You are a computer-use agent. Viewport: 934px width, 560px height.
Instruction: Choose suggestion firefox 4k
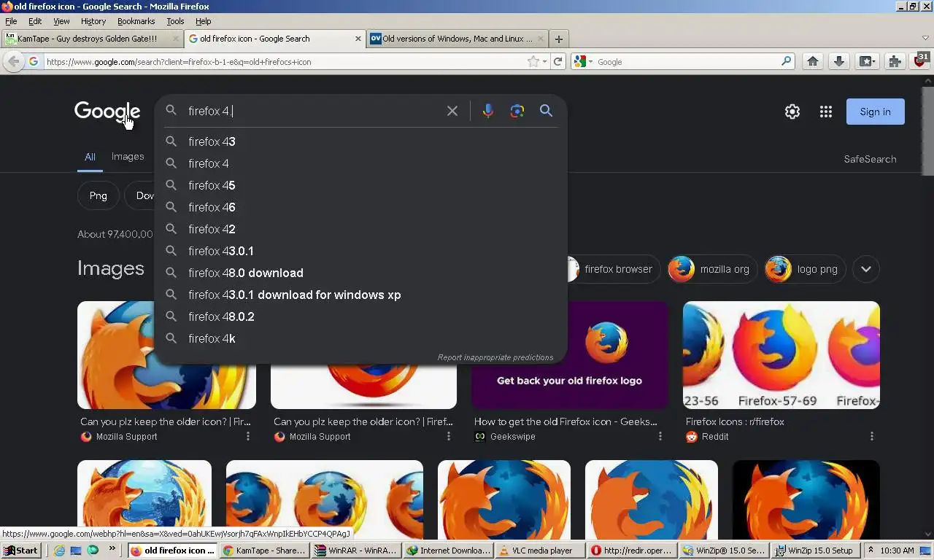point(360,338)
